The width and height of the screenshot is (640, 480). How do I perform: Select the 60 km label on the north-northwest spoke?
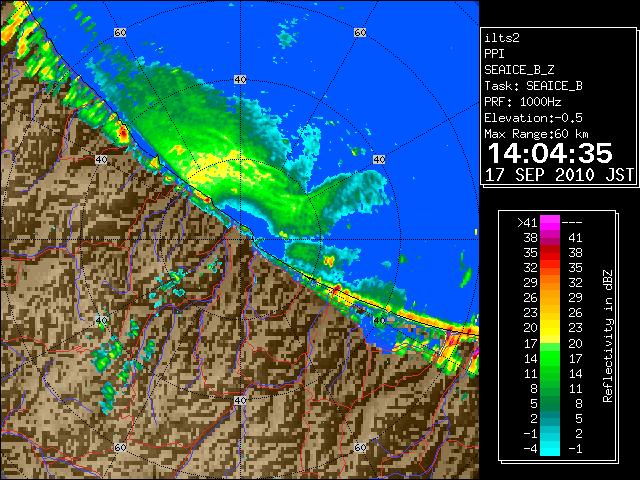pyautogui.click(x=120, y=32)
